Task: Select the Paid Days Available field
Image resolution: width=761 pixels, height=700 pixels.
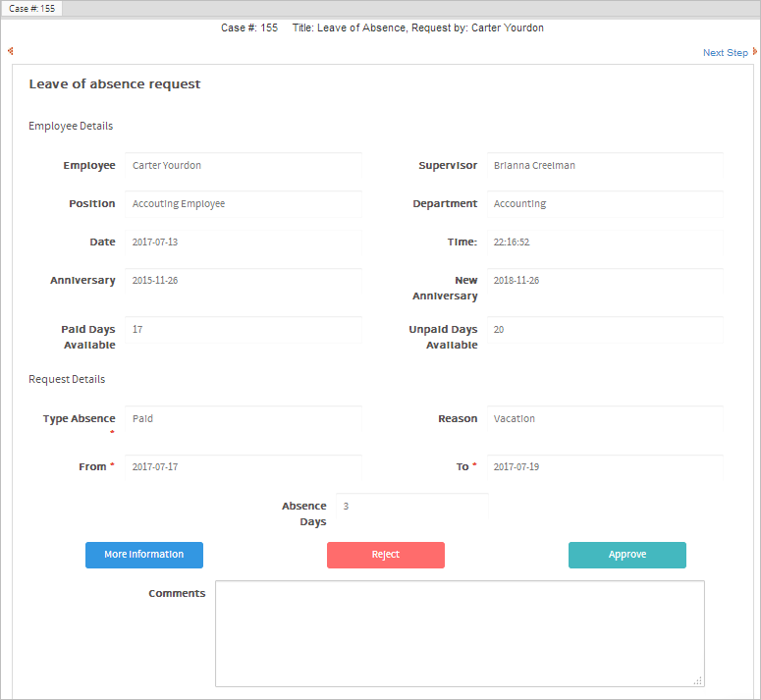Action: coord(243,330)
